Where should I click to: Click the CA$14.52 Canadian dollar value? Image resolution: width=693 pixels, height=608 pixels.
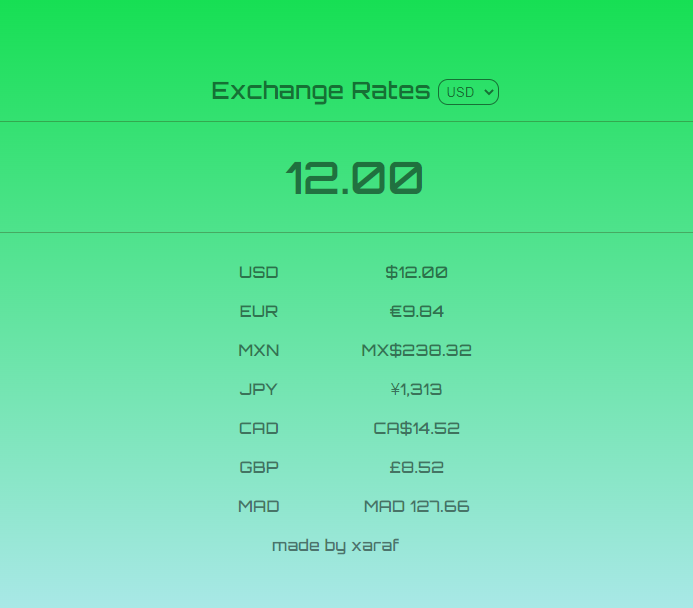pyautogui.click(x=417, y=428)
